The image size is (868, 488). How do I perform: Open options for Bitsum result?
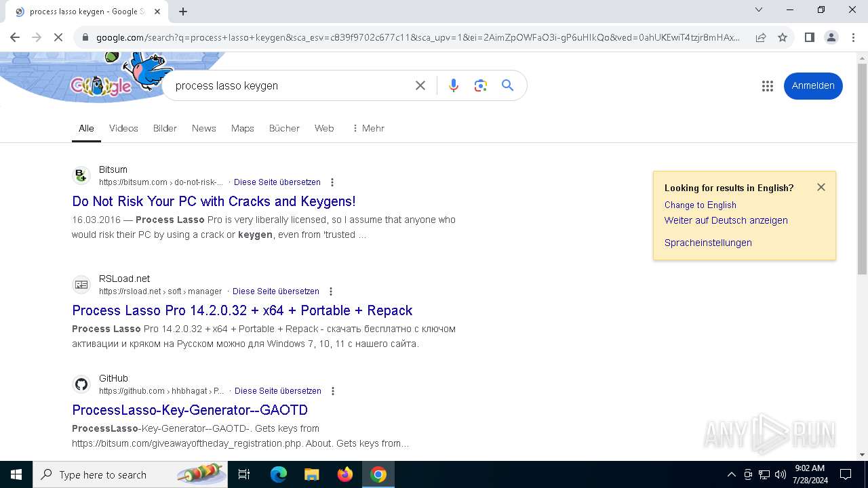[332, 182]
